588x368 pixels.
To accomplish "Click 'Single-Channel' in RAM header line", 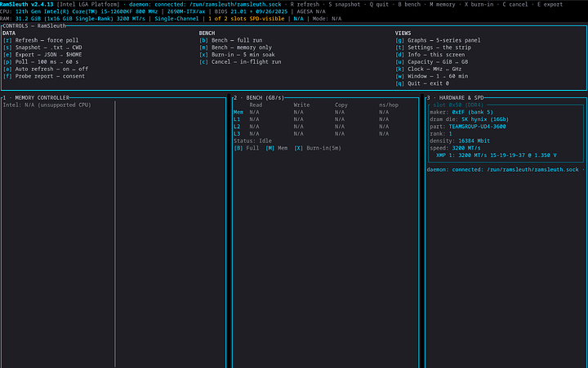I will coord(176,18).
